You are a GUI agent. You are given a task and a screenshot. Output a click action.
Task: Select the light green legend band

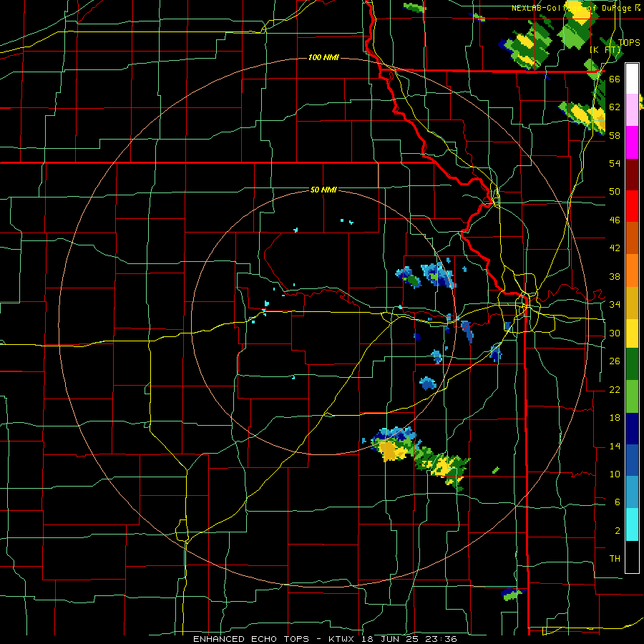(632, 396)
